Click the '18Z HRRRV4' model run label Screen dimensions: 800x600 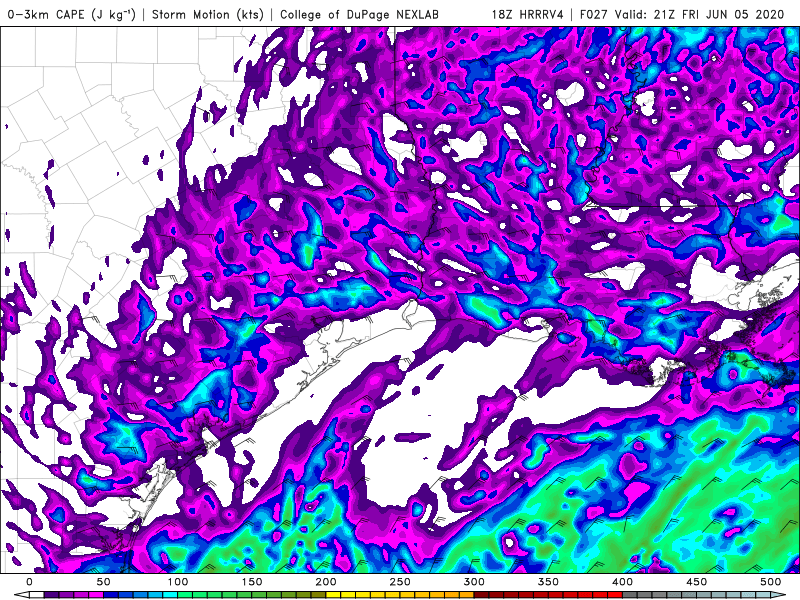click(527, 14)
